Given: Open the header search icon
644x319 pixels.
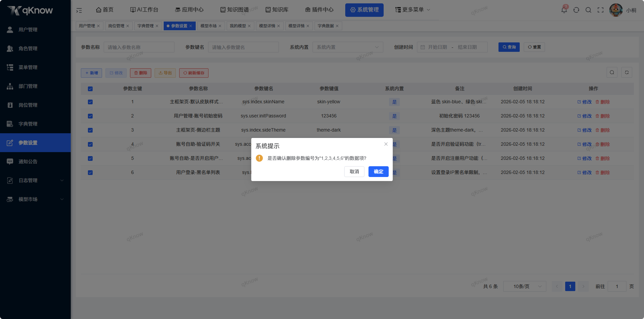Looking at the screenshot, I should click(588, 10).
